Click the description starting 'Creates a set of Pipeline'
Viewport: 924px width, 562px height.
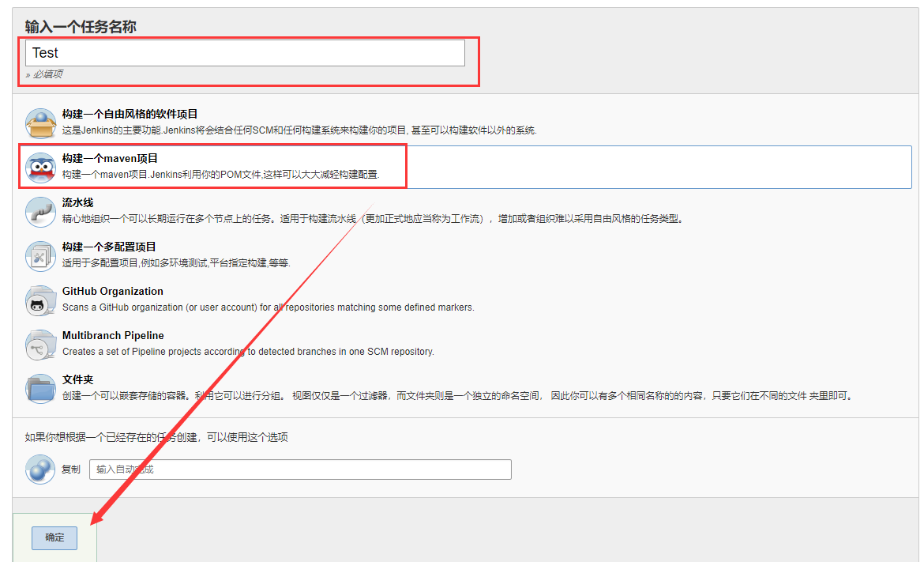(x=248, y=352)
